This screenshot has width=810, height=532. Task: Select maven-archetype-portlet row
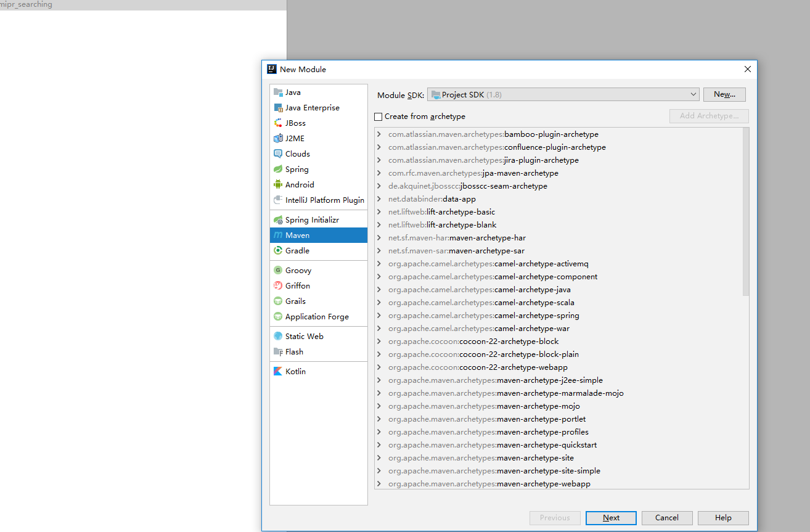(x=558, y=419)
